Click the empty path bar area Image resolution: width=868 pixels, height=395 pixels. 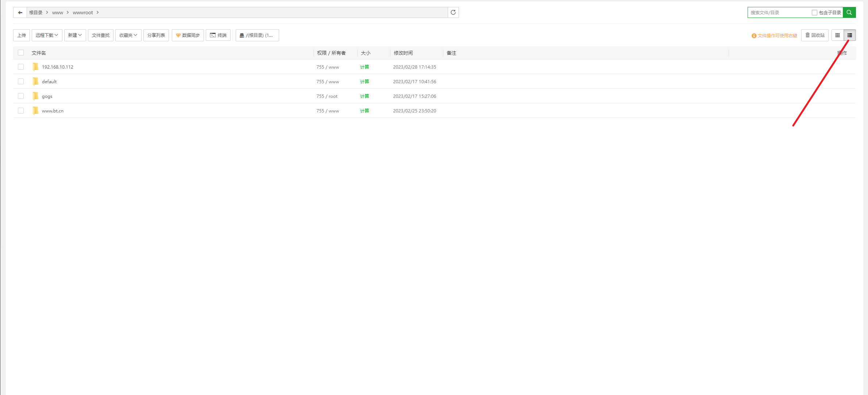click(274, 12)
